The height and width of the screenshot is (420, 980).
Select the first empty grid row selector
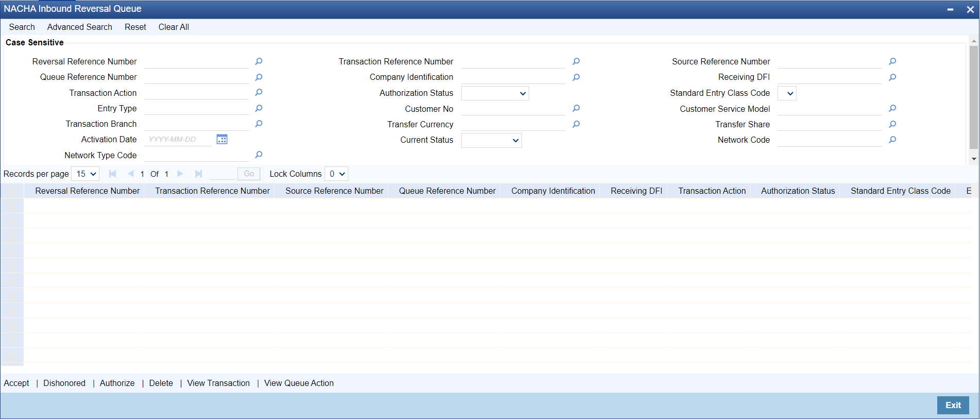point(12,206)
